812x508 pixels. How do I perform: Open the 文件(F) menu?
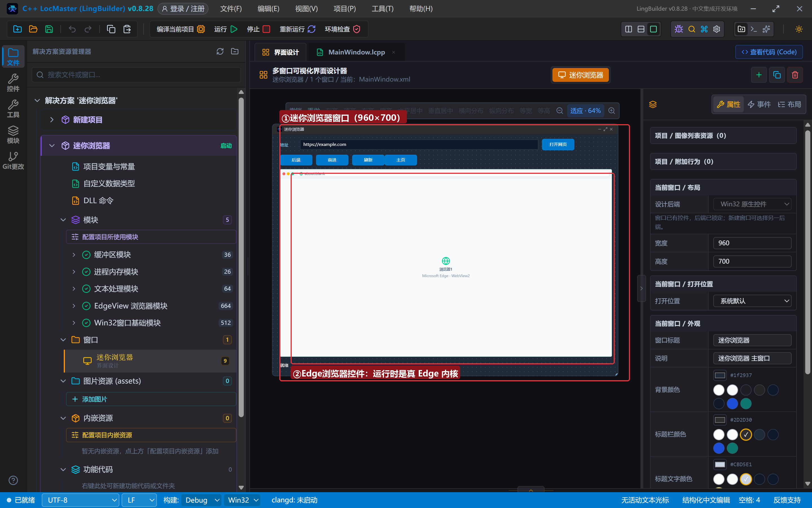point(231,9)
